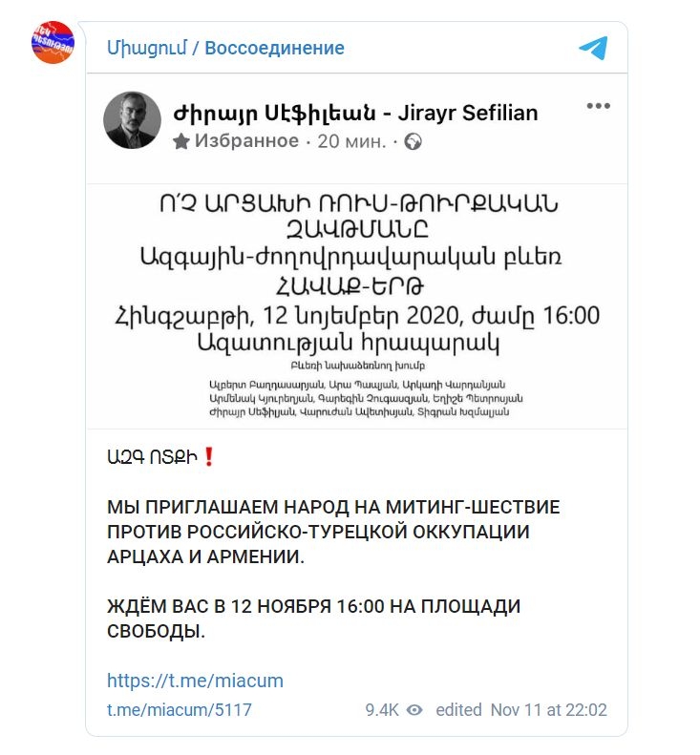Follow the https://t.me/miacum link
The image size is (700, 755).
coord(195,681)
